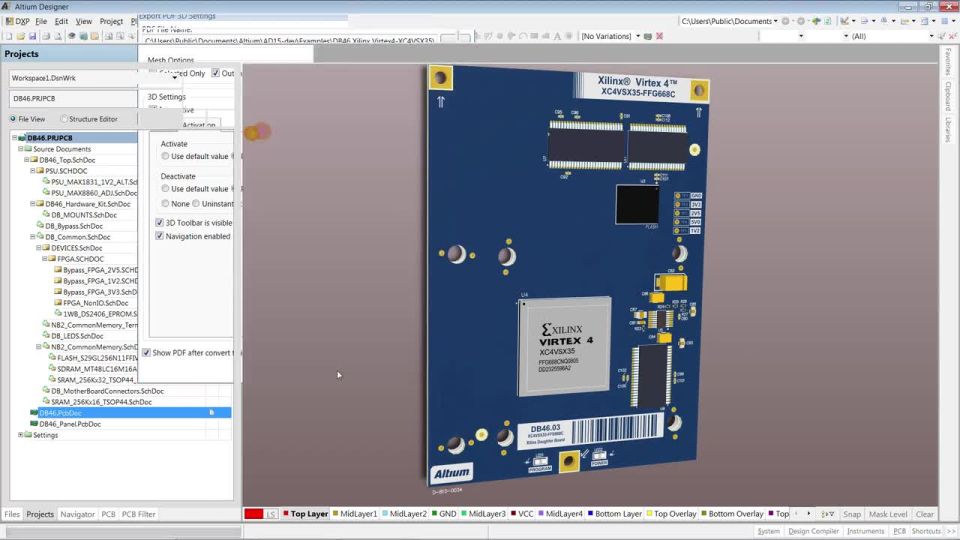Click the Snap button

(852, 514)
